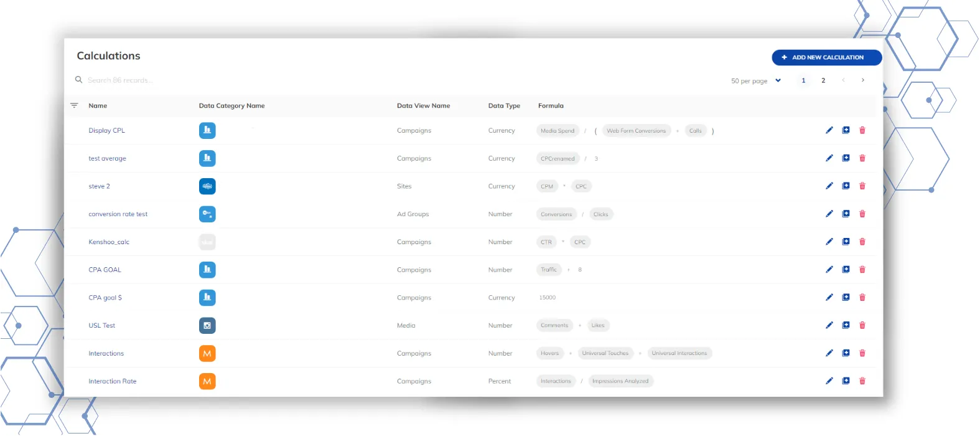
Task: Select page 1 in pagination
Action: [x=803, y=80]
